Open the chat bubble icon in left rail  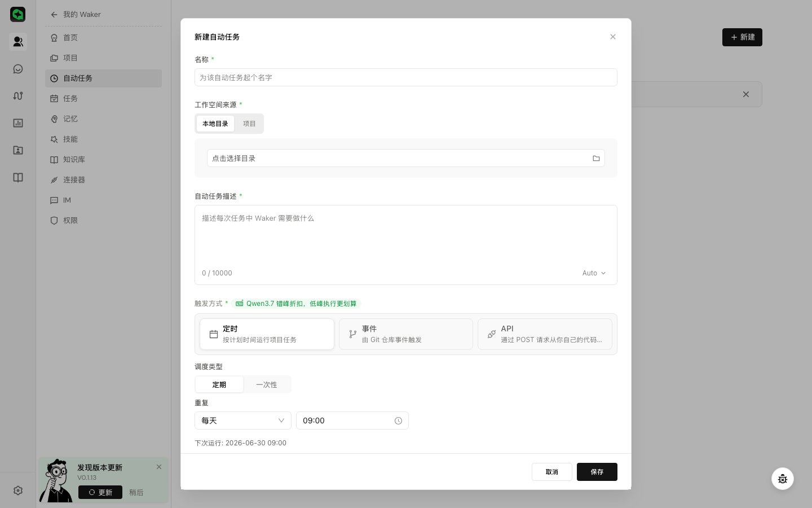point(18,69)
